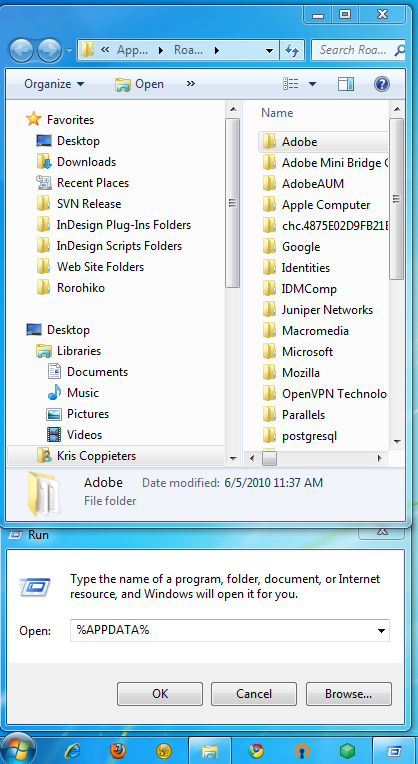
Task: Open recent pages dropdown beside Forward arrow
Action: point(69,51)
